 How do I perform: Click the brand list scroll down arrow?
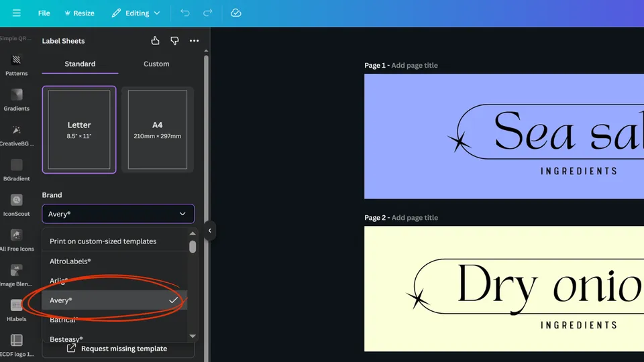(x=193, y=336)
